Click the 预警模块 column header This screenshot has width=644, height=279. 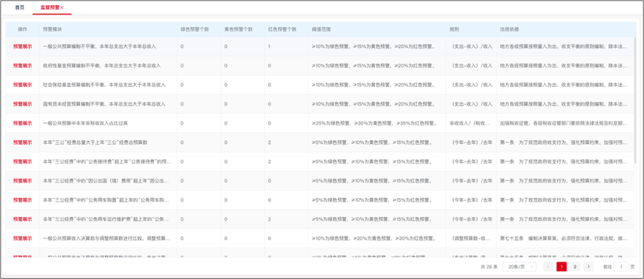tap(52, 30)
